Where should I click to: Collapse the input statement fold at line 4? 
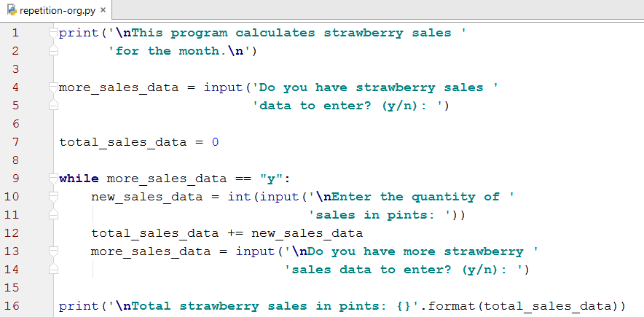pyautogui.click(x=52, y=87)
